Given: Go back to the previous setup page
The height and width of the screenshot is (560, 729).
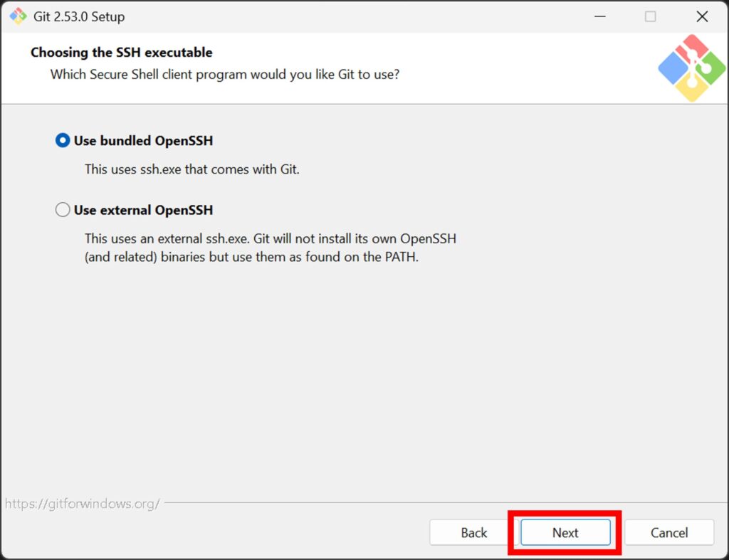Looking at the screenshot, I should [x=473, y=532].
